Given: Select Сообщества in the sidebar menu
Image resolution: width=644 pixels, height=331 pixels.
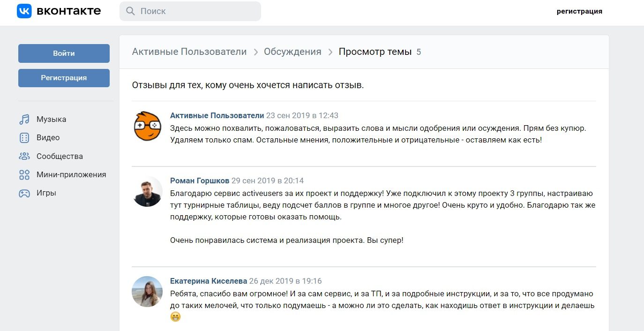Looking at the screenshot, I should tap(60, 156).
